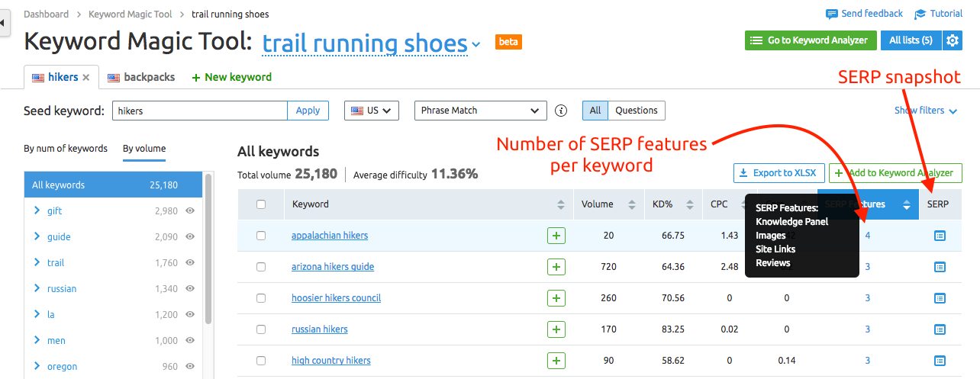
Task: View SERP snapshot for russian hikers
Action: click(940, 329)
